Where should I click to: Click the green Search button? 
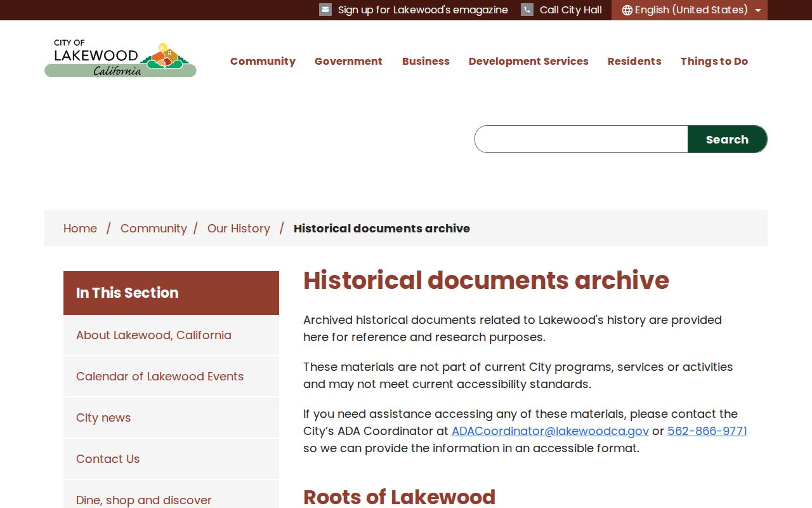[x=728, y=139]
